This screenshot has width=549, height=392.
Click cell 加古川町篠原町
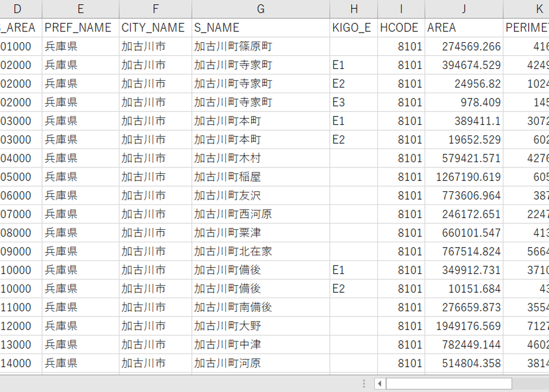(x=261, y=46)
